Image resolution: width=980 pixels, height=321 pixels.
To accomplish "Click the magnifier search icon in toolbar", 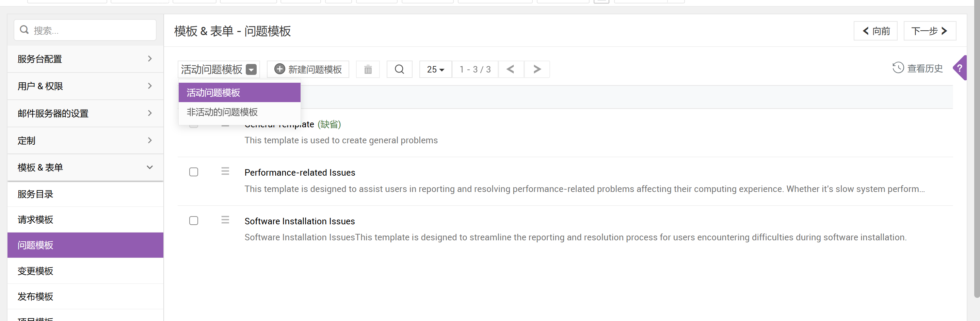I will (399, 69).
